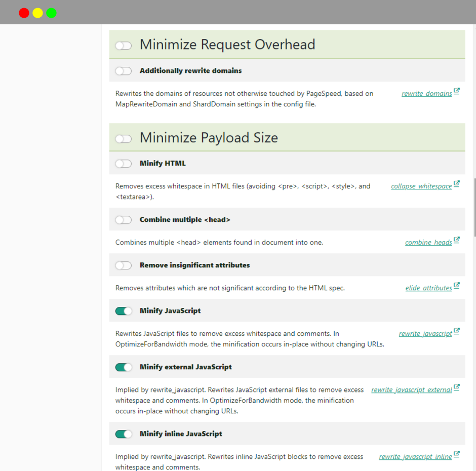Click the vertical page scrollbar thumb

tap(475, 208)
